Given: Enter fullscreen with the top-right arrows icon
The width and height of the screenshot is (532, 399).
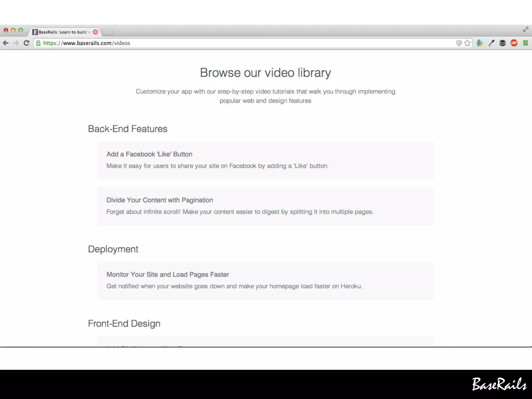Looking at the screenshot, I should point(526,29).
